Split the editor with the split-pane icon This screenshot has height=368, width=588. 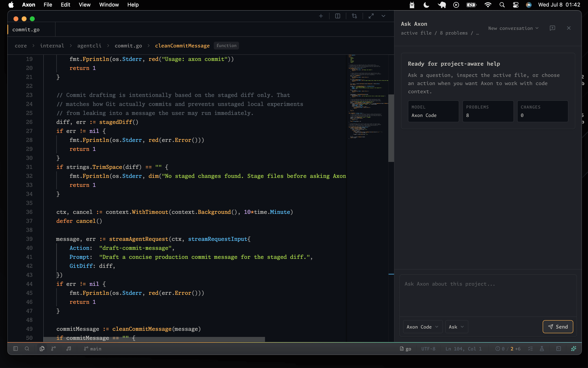click(337, 16)
